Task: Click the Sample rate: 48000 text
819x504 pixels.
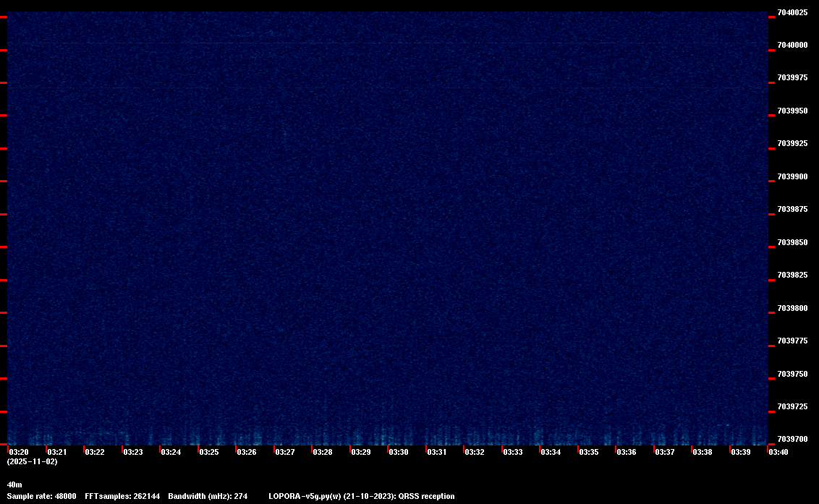Action: [41, 497]
